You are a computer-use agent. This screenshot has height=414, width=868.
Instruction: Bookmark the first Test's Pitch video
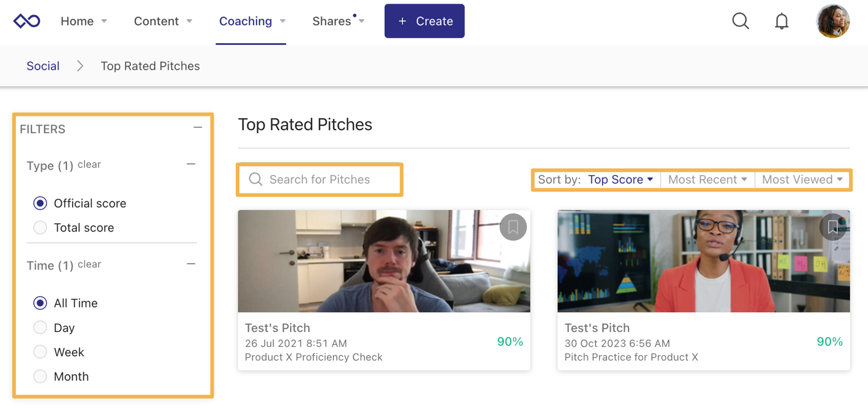(x=513, y=227)
